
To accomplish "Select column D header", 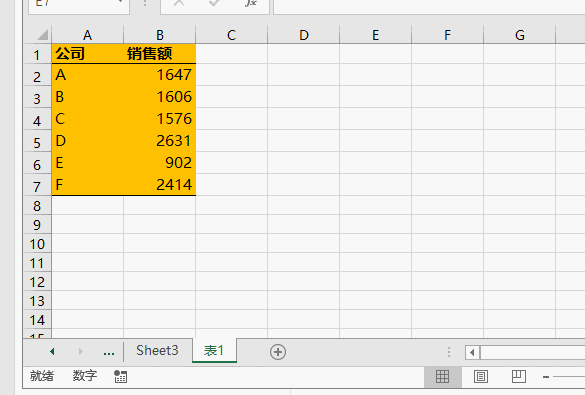I will tap(304, 35).
